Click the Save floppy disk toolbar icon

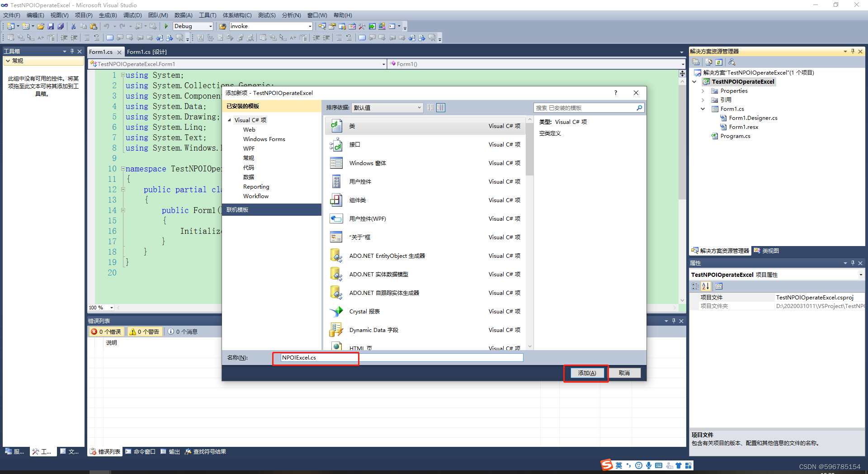51,26
